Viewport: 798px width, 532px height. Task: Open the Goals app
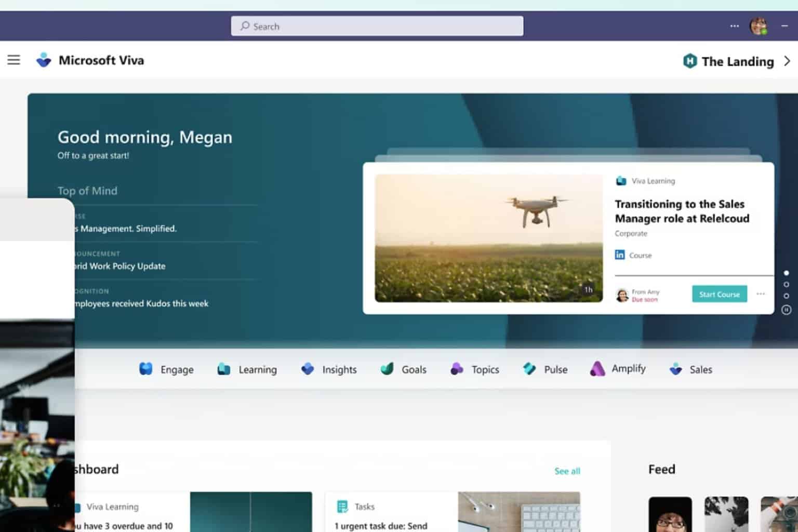(403, 369)
